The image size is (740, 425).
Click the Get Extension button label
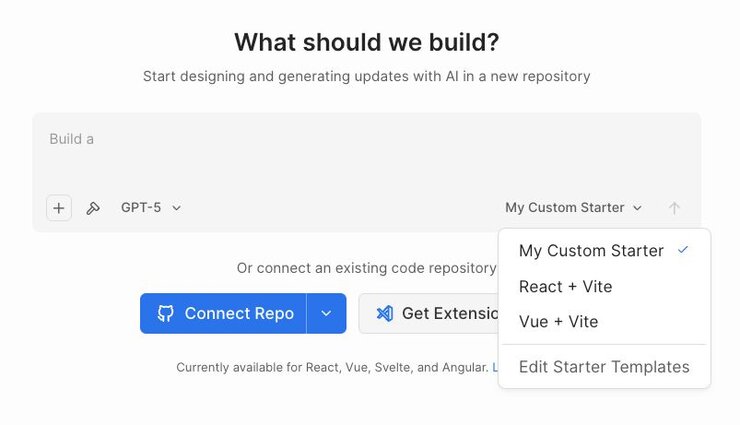(449, 313)
